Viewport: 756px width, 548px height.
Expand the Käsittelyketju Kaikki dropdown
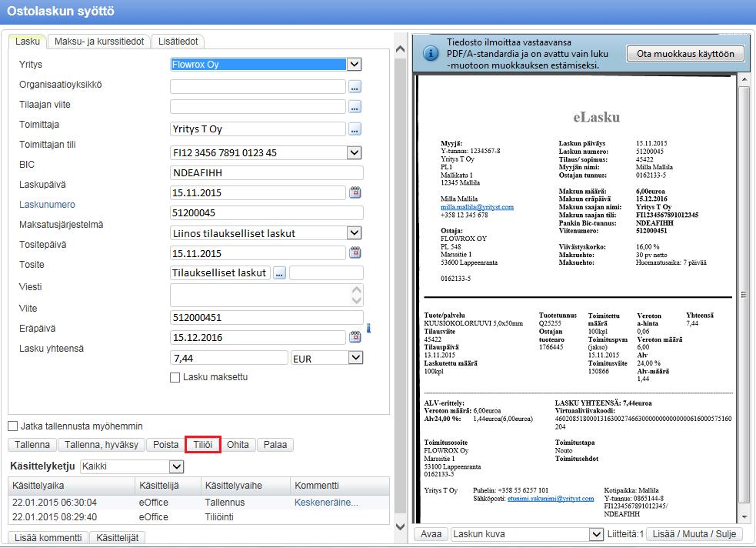click(176, 466)
